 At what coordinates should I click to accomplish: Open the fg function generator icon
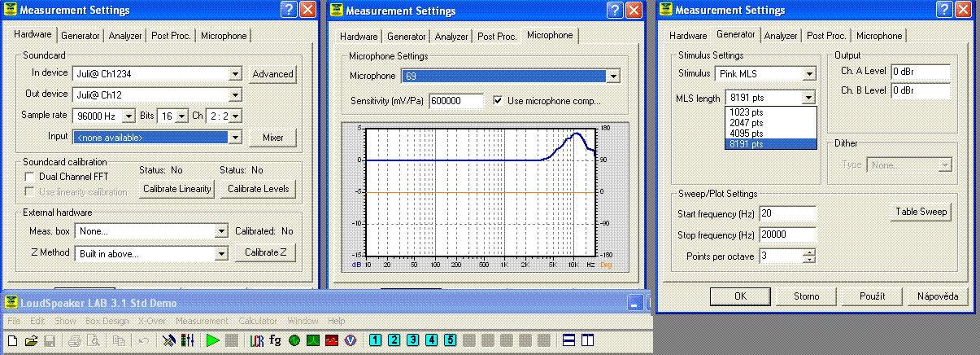275,340
